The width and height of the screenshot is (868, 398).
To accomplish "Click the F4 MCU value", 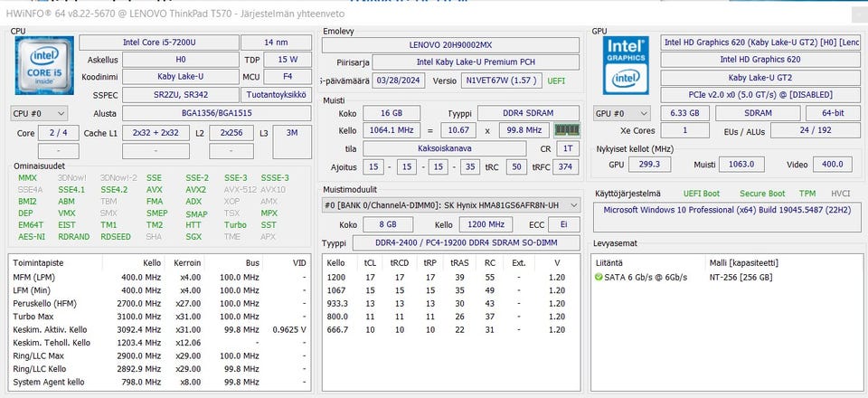I will [288, 77].
